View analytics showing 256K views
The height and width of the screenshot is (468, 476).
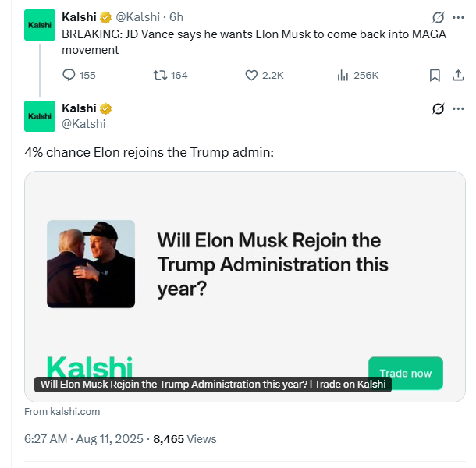(x=357, y=75)
